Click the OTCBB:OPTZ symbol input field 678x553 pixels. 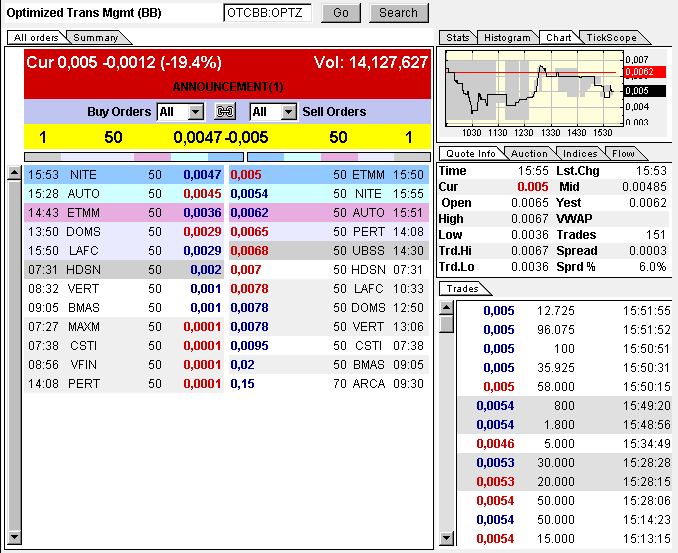point(268,13)
